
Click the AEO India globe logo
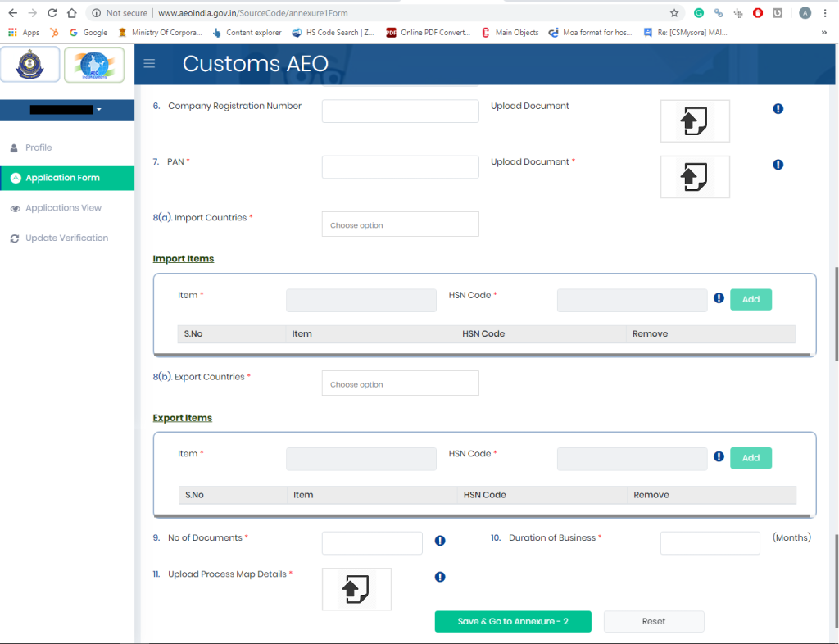tap(94, 65)
